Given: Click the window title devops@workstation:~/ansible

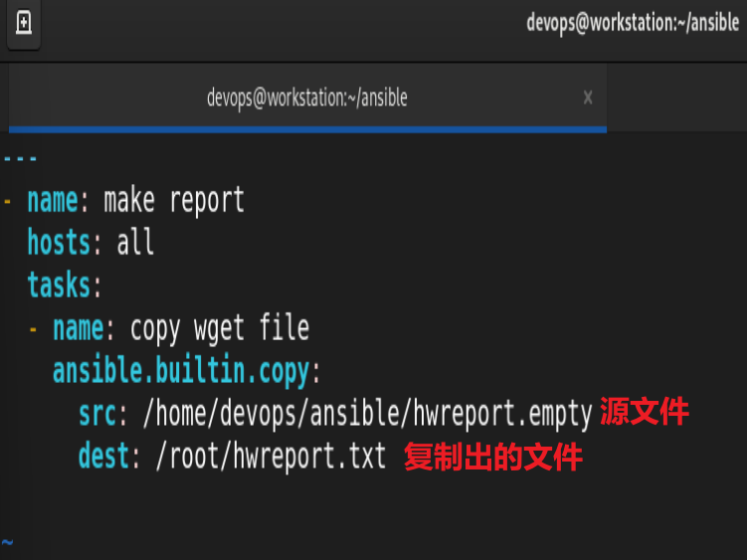Looking at the screenshot, I should 633,23.
